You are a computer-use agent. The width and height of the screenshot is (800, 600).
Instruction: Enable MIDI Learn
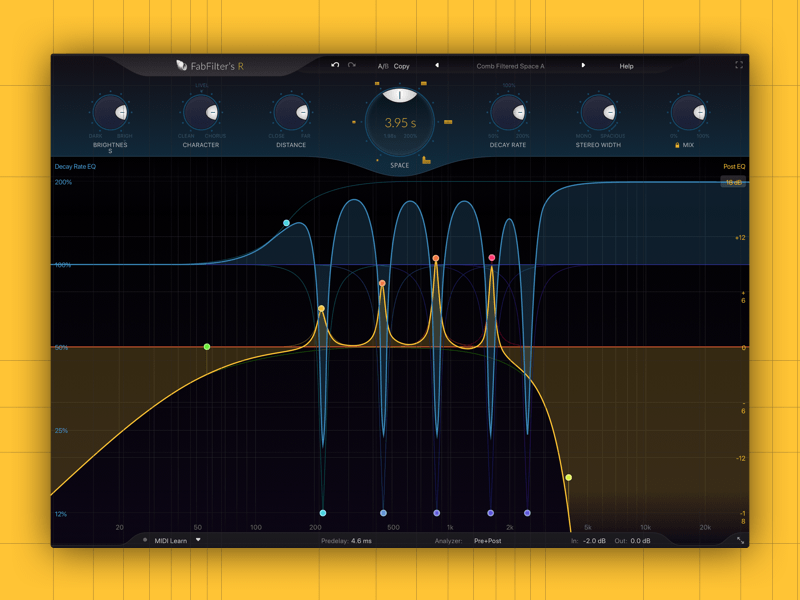(x=170, y=541)
